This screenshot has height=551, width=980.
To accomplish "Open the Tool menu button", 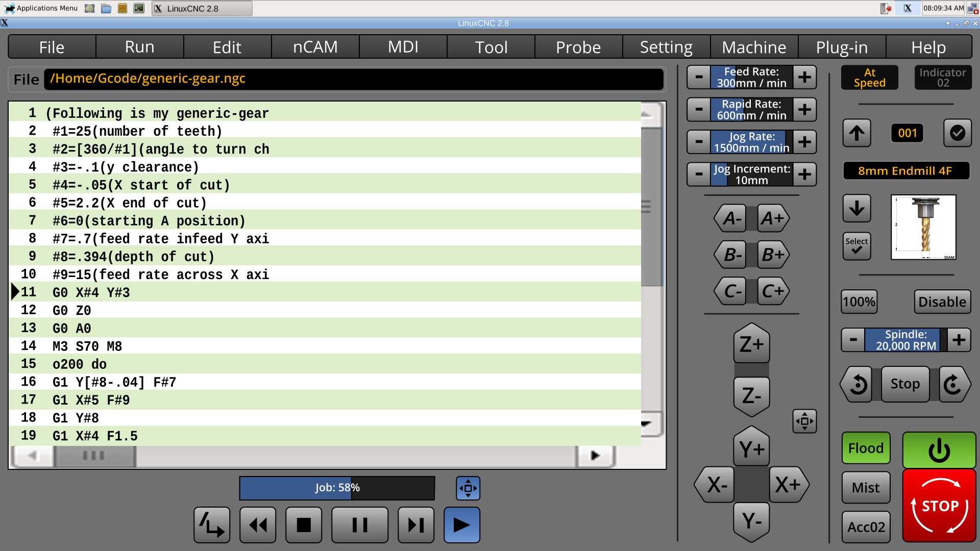I will [491, 47].
